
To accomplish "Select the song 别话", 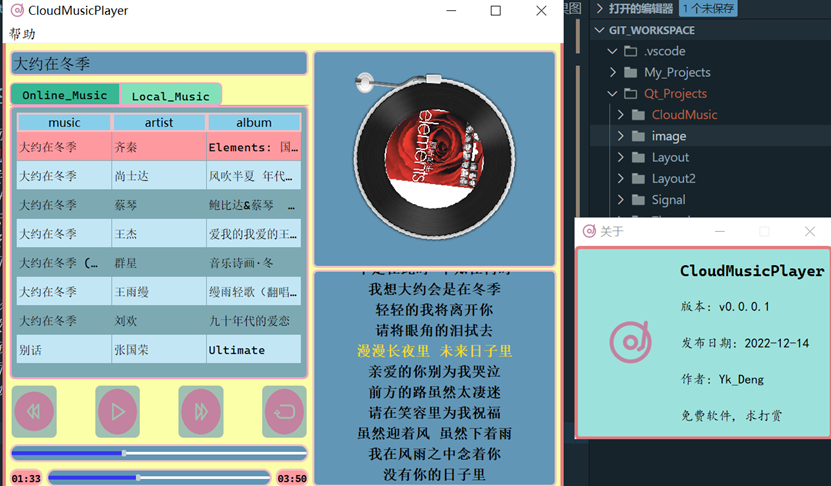I will 159,349.
